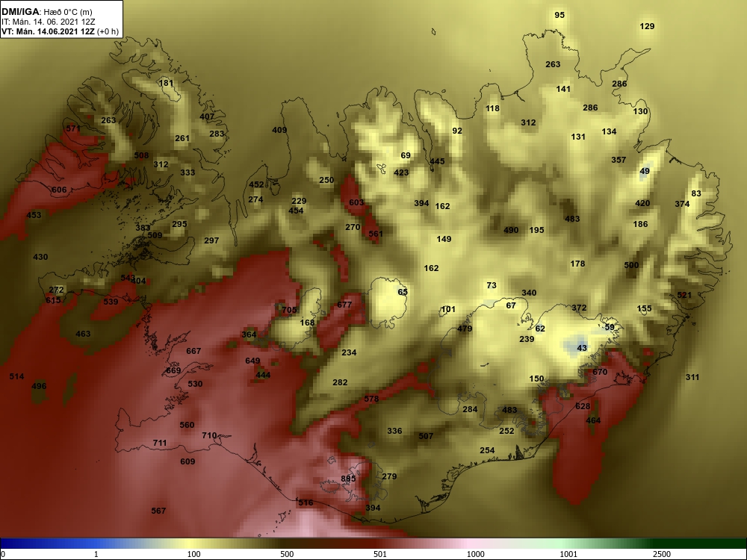The width and height of the screenshot is (747, 560).
Task: Click the map value '357'
Action: tap(619, 160)
